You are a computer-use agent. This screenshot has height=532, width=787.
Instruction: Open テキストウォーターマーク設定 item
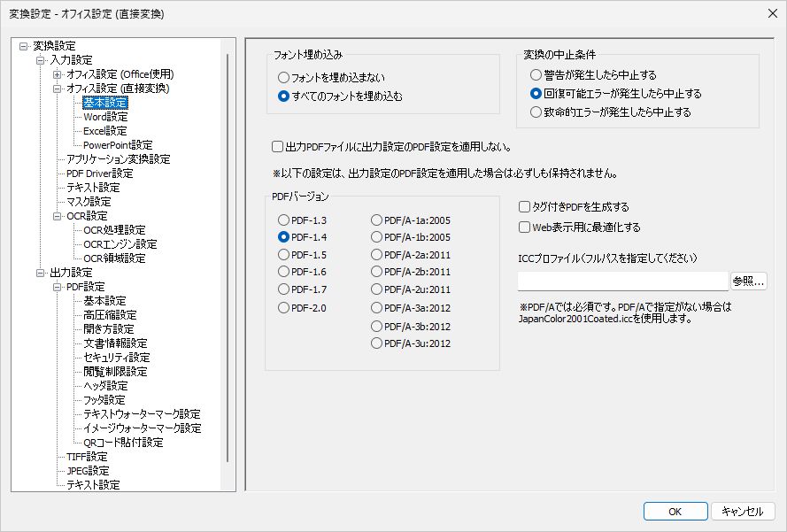click(x=142, y=414)
